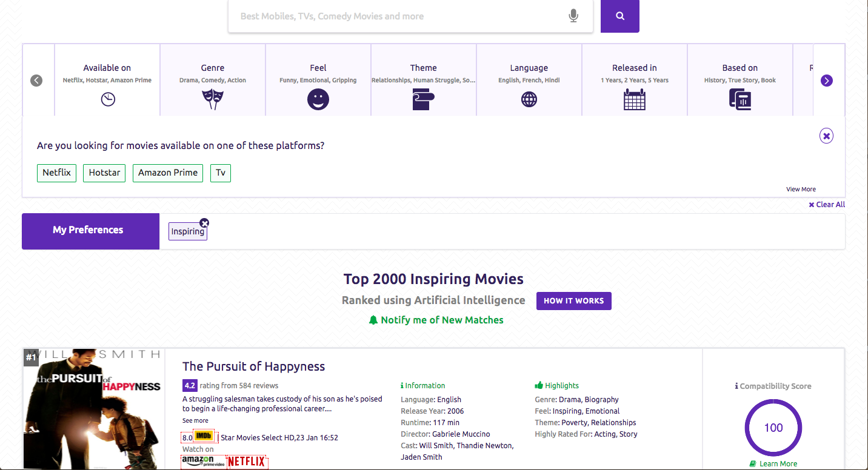This screenshot has width=868, height=470.
Task: Click the HOW IT WORKS button
Action: (573, 301)
